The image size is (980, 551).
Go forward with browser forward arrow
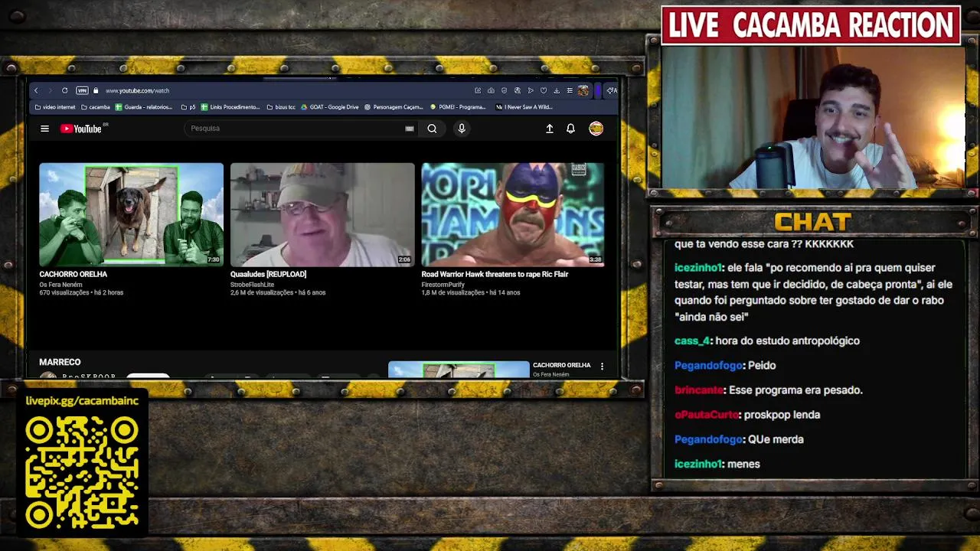pyautogui.click(x=50, y=90)
